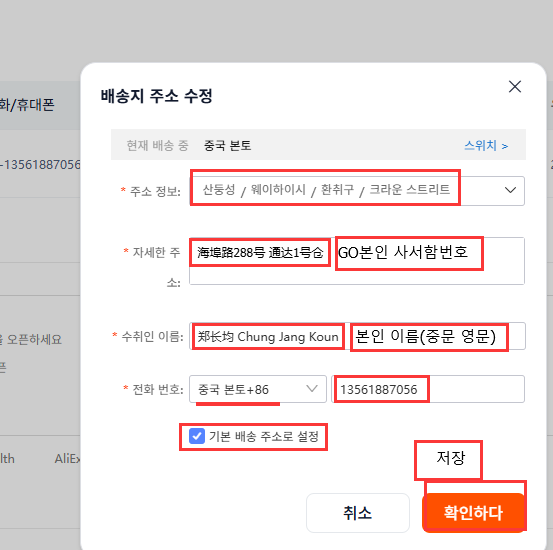Screen dimensions: 553x550
Task: Toggle 기본 배송 주소로 설정 checkbox
Action: click(x=196, y=436)
